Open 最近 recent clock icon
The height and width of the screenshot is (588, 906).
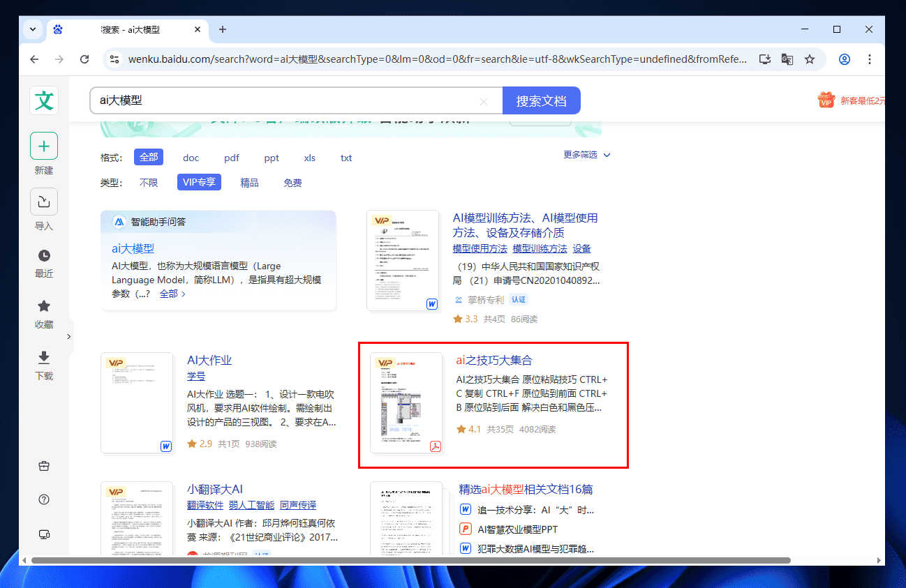pos(44,255)
